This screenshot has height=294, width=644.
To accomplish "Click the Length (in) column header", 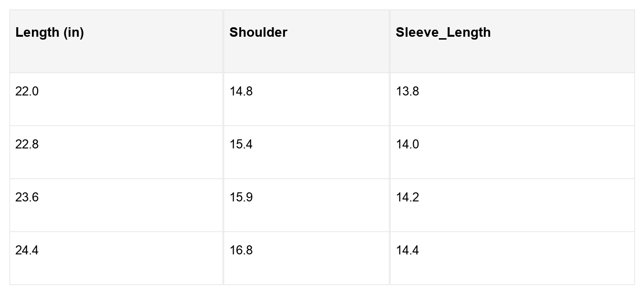I will [50, 32].
